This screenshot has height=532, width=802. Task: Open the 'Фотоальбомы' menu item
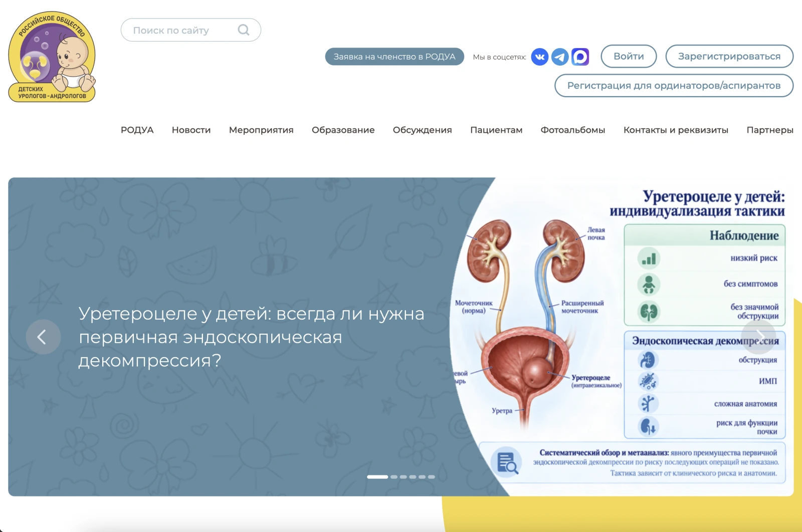[x=573, y=130]
